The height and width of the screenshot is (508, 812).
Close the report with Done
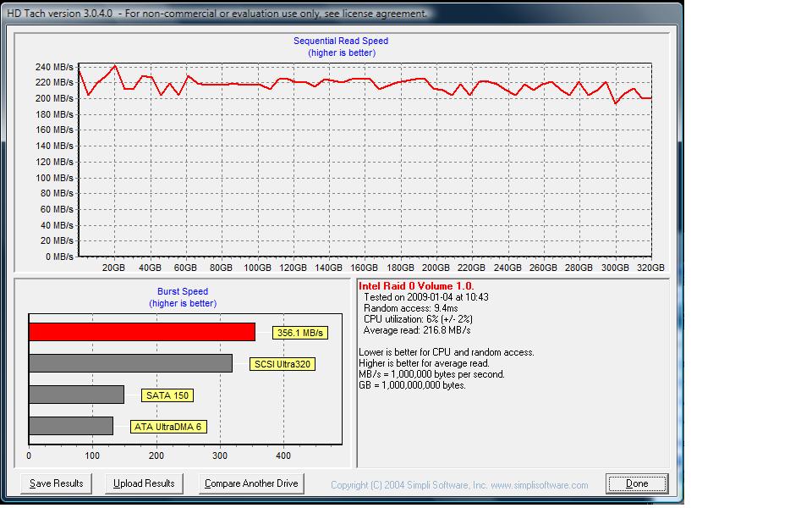(636, 483)
